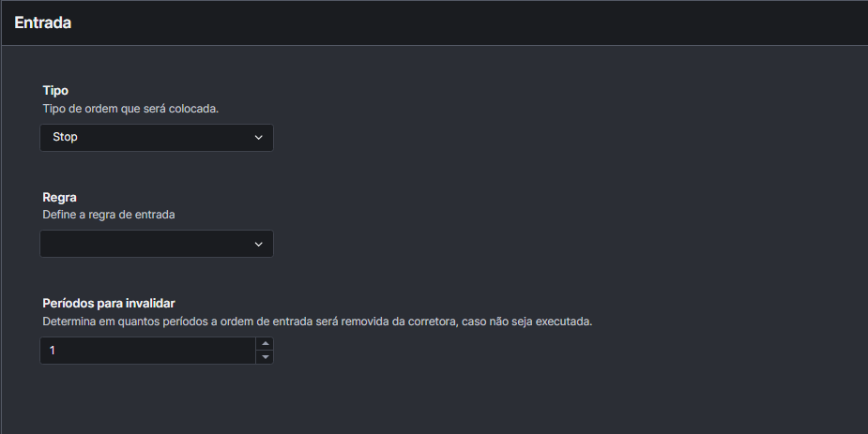Increase Períodos para invalidar with the up arrow
The height and width of the screenshot is (434, 868).
266,344
